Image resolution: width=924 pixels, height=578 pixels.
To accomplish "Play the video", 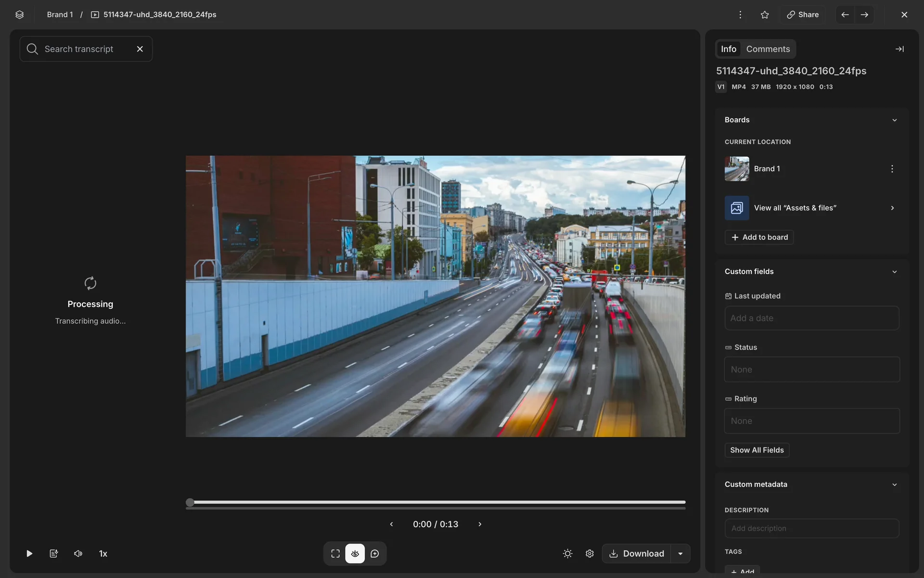I will 29,553.
